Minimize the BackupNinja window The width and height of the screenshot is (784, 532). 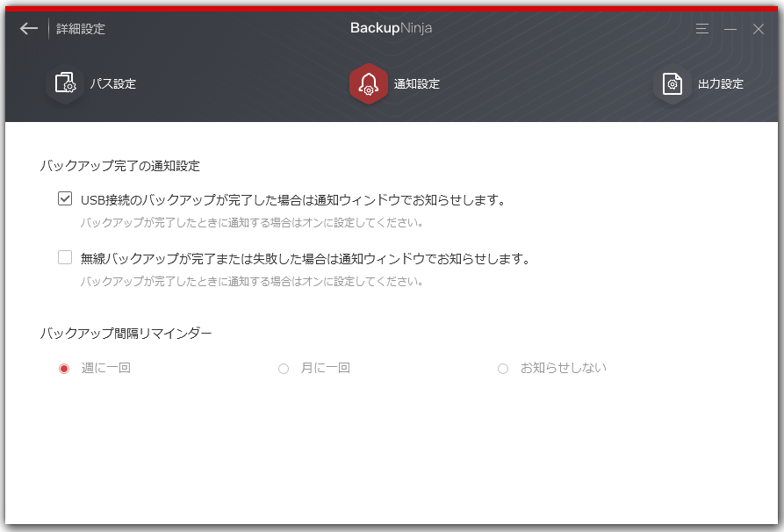click(x=730, y=29)
